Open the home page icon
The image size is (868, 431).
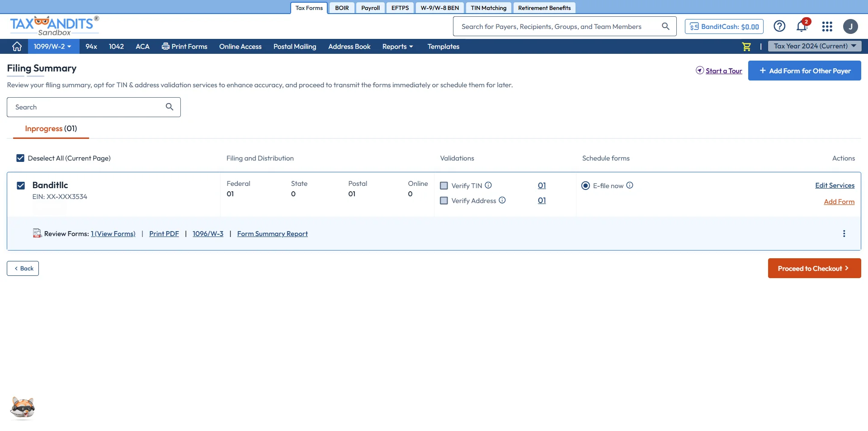point(16,46)
